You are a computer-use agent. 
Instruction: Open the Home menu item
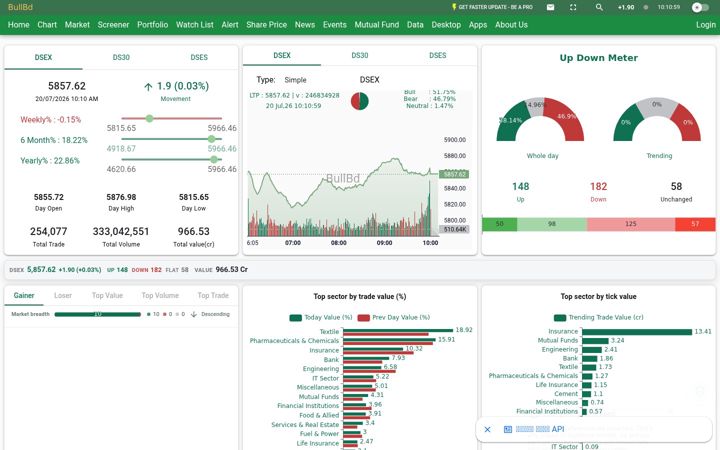(x=18, y=25)
